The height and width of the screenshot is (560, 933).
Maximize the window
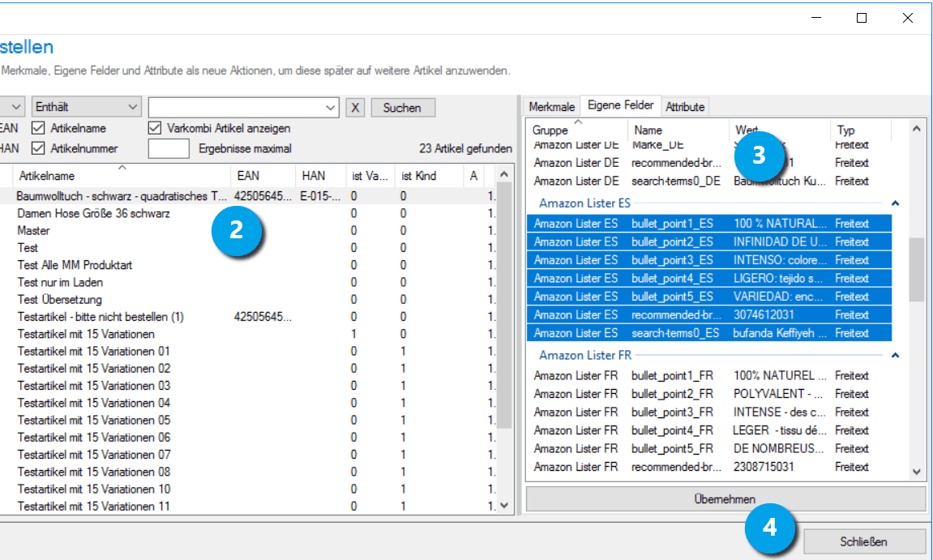(861, 18)
